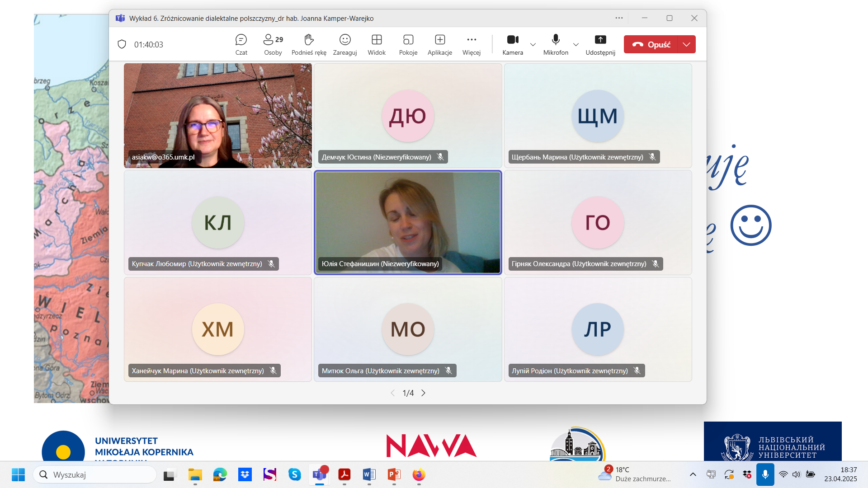
Task: Expand the Mikrofon options dropdown arrow
Action: click(x=576, y=44)
